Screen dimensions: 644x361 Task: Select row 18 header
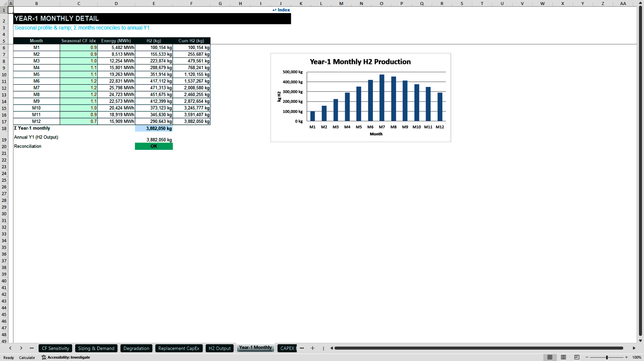pyautogui.click(x=4, y=128)
